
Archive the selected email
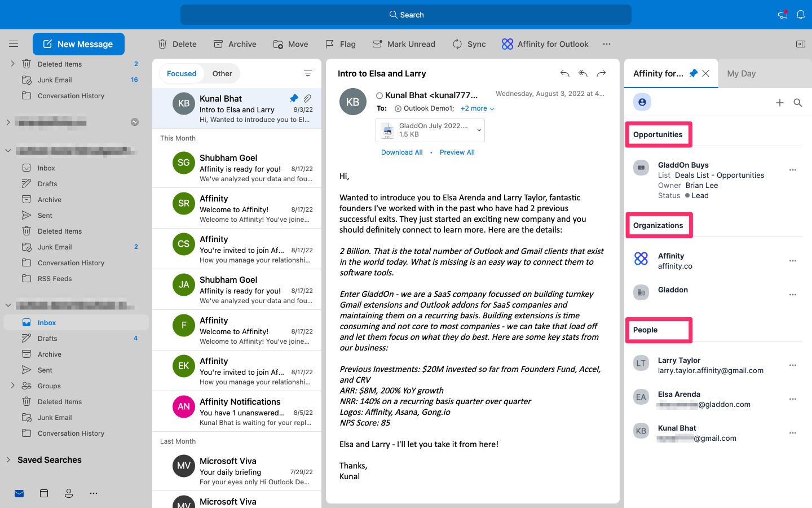235,44
